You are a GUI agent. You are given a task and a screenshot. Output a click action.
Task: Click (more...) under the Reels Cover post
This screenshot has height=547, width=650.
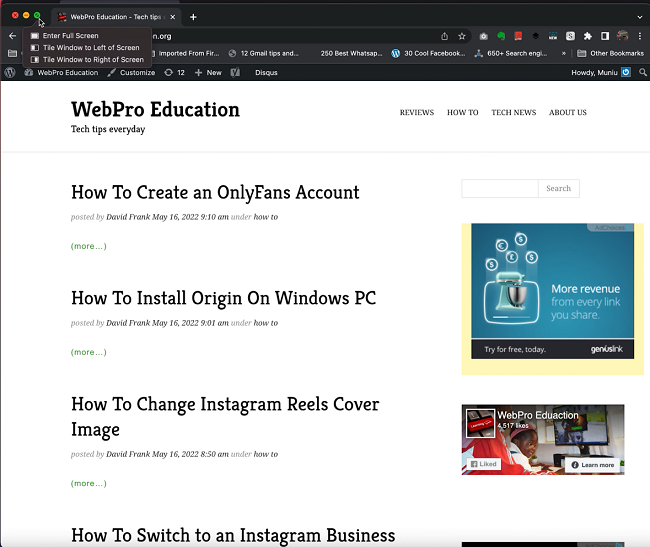(x=89, y=484)
